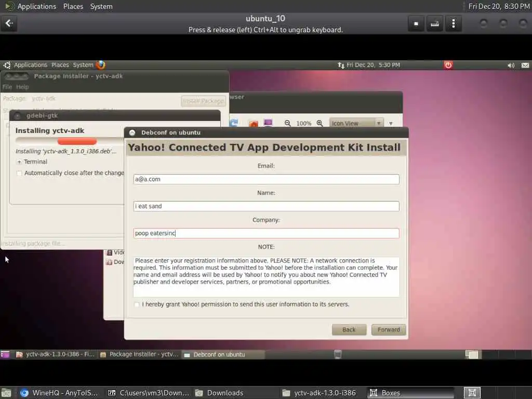532x399 pixels.
Task: Enable Yahoo! permission checkbox
Action: tap(137, 304)
